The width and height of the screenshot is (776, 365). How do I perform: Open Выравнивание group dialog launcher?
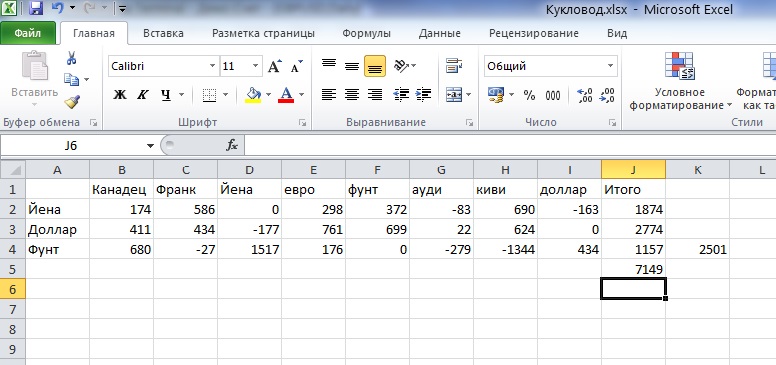coord(470,123)
